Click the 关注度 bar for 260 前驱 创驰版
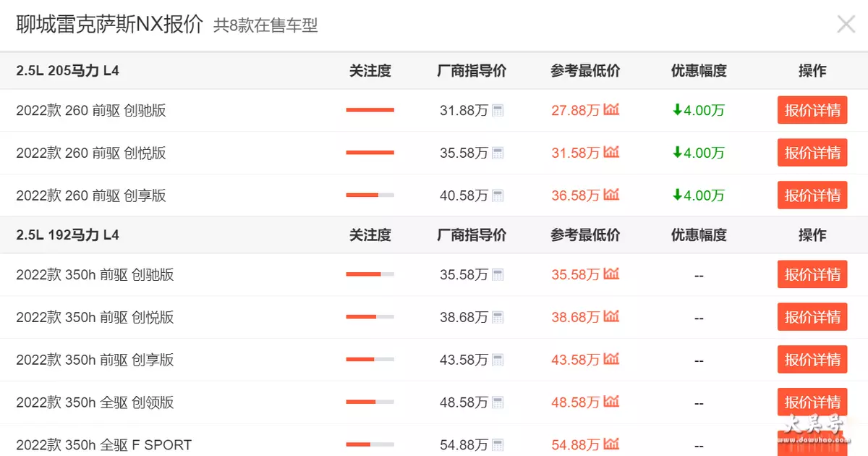Image resolution: width=868 pixels, height=456 pixels. [x=370, y=110]
